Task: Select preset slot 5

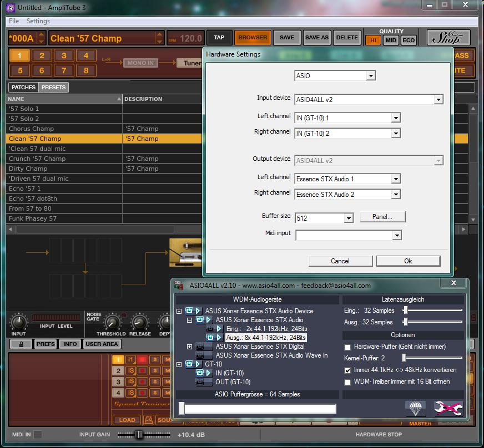Action: tap(20, 70)
